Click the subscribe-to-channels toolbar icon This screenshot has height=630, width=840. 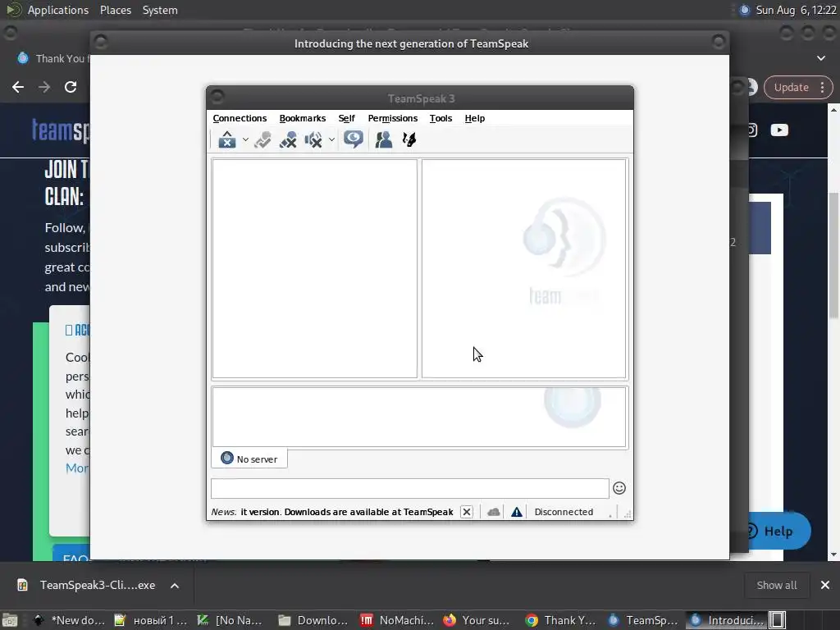(x=409, y=139)
